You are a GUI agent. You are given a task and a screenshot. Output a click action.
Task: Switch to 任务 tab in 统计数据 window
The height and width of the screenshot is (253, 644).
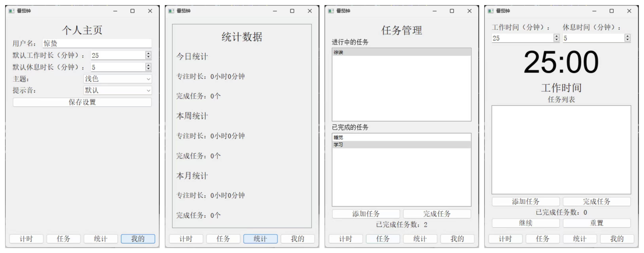pos(223,239)
